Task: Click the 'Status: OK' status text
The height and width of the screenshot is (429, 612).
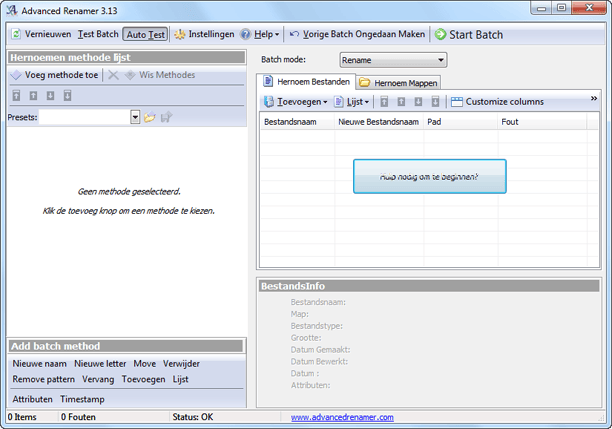Action: [x=193, y=417]
